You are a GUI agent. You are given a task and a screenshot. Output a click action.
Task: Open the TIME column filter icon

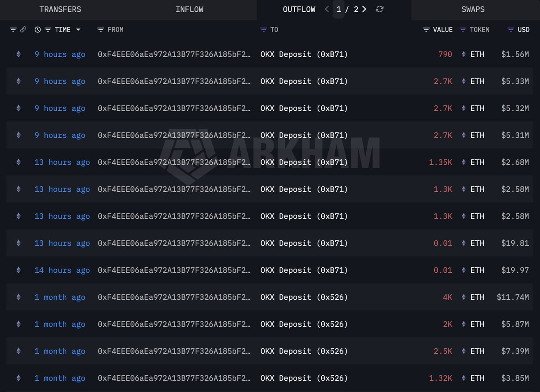click(48, 30)
